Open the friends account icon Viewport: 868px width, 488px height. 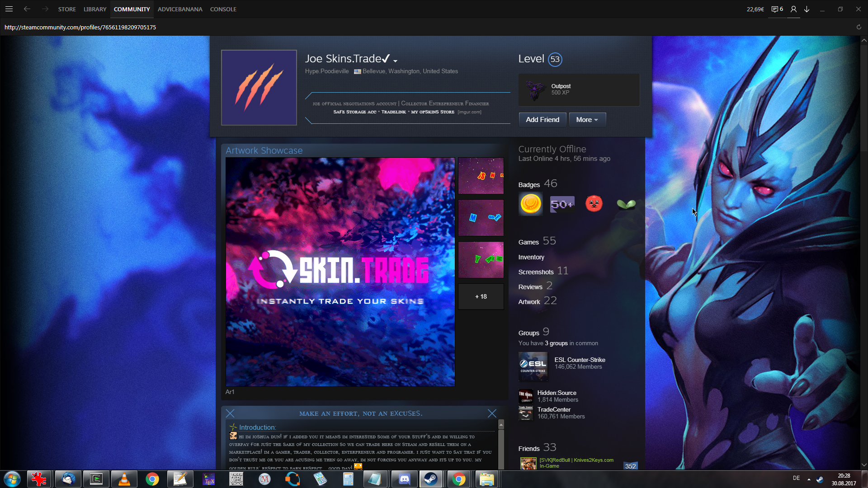[x=793, y=9]
